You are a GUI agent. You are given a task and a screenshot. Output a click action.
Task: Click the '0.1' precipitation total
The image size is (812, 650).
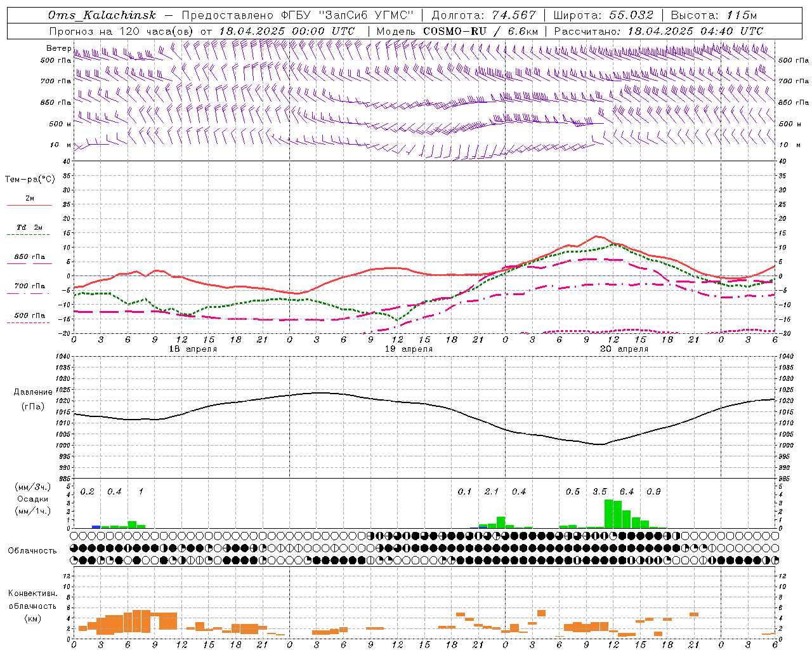point(465,492)
